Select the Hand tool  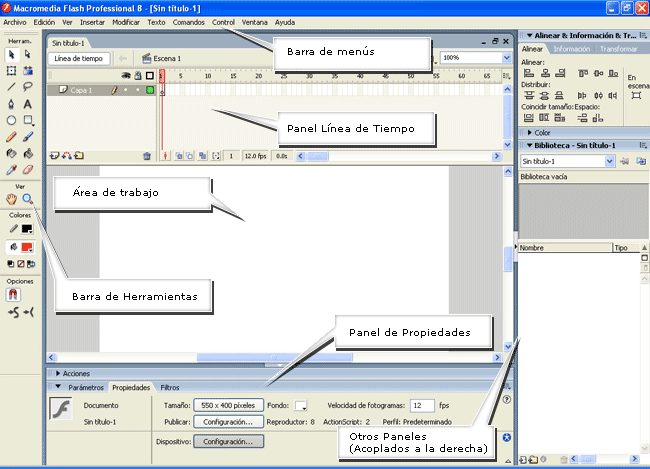(x=11, y=199)
